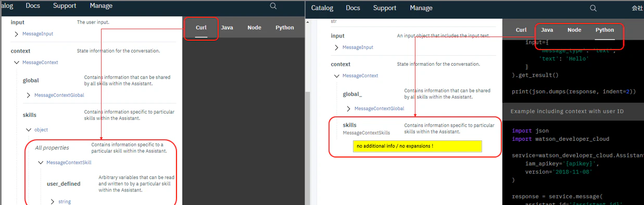Open Support menu in right window

385,8
